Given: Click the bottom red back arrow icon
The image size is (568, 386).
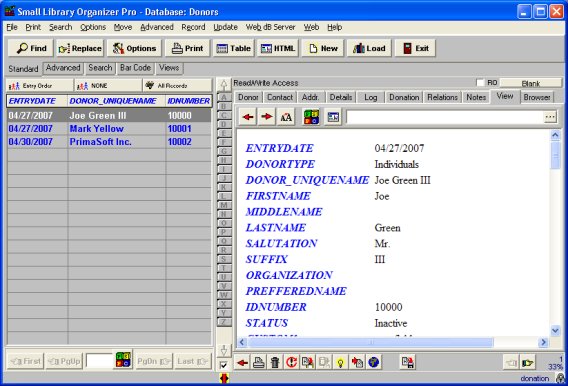Looking at the screenshot, I should [242, 362].
